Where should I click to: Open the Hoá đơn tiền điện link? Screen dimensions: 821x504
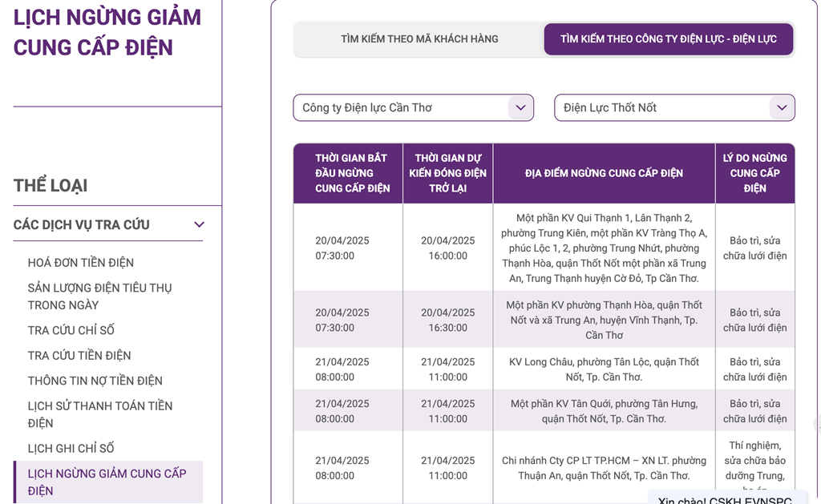pos(81,262)
